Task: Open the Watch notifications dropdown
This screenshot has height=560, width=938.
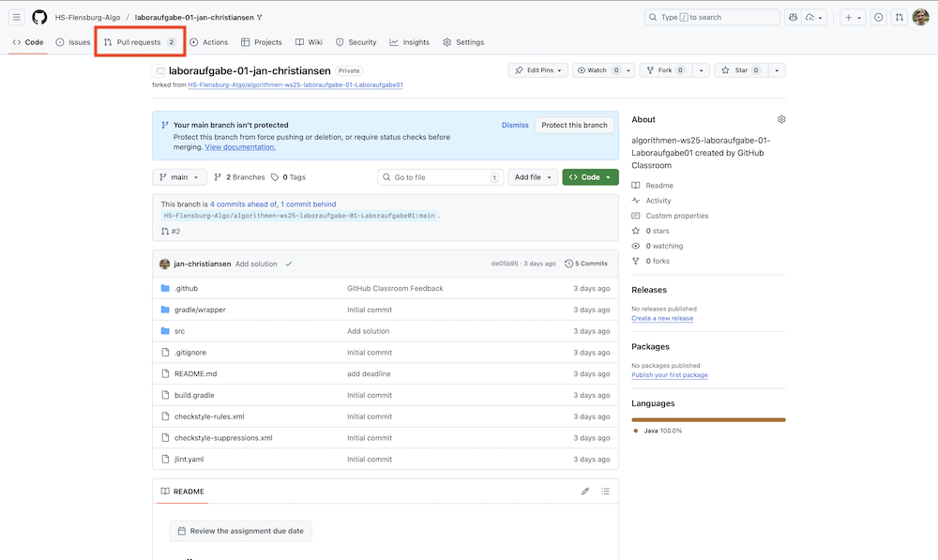Action: click(x=598, y=70)
